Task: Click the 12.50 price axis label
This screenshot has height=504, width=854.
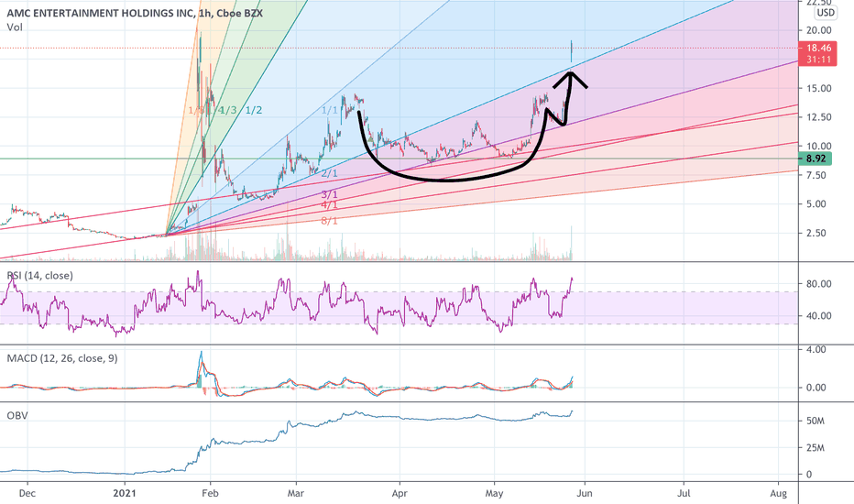Action: pos(818,117)
